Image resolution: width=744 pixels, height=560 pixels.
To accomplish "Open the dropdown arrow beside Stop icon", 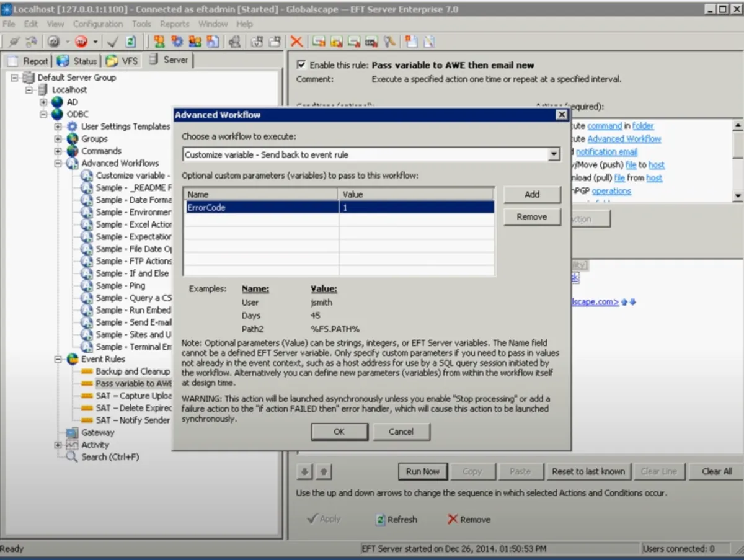I will [x=95, y=42].
